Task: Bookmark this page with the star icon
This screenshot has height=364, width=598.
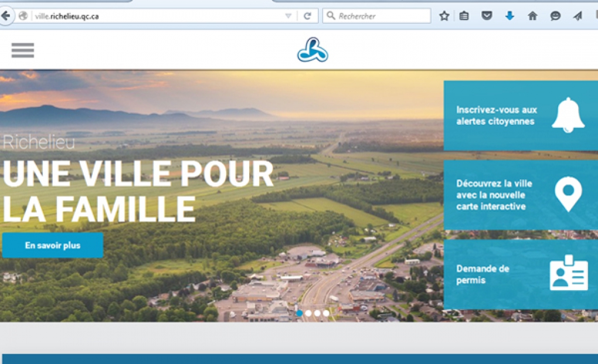Action: point(444,16)
